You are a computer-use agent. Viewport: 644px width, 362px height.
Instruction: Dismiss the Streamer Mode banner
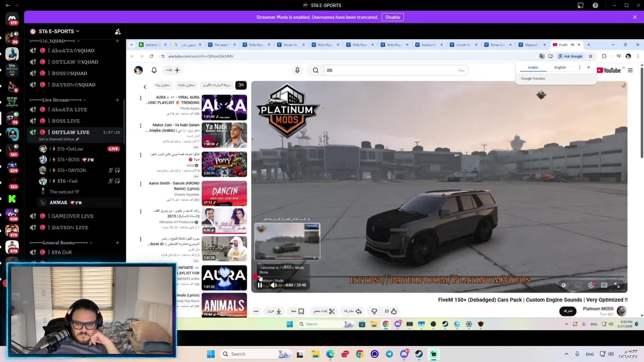pos(634,17)
